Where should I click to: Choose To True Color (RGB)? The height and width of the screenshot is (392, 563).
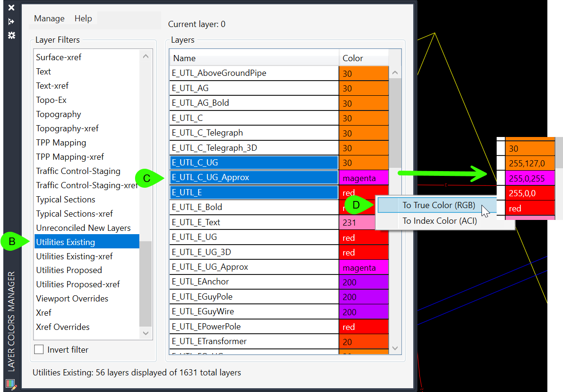[438, 205]
